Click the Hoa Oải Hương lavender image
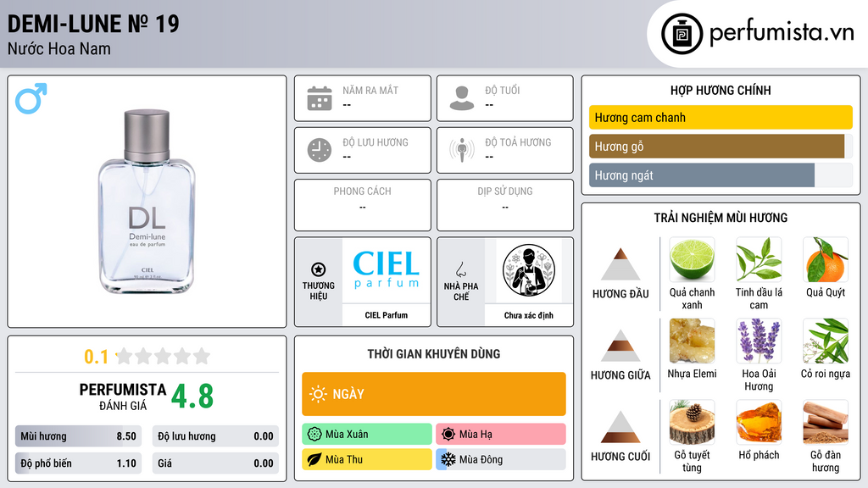 [x=759, y=341]
